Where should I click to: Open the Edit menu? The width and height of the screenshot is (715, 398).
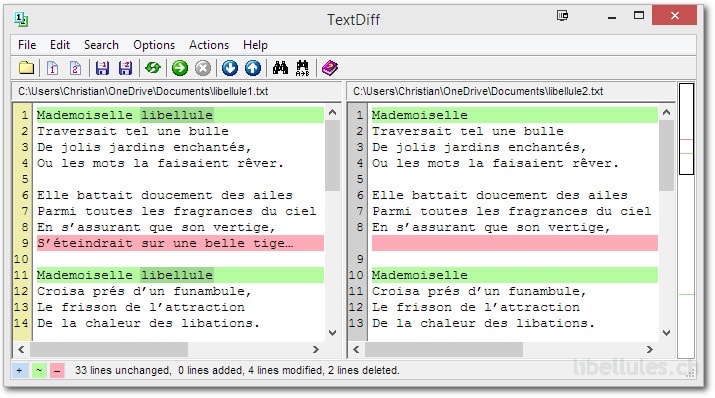pyautogui.click(x=60, y=45)
